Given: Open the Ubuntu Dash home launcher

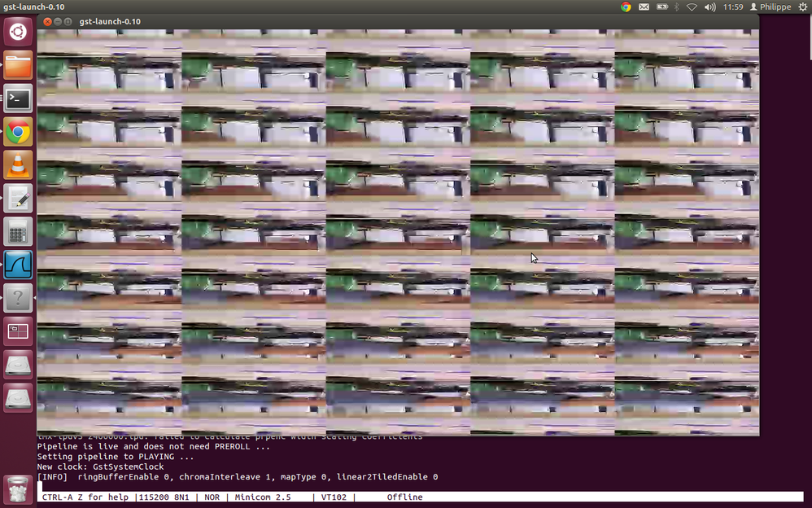Looking at the screenshot, I should tap(18, 32).
